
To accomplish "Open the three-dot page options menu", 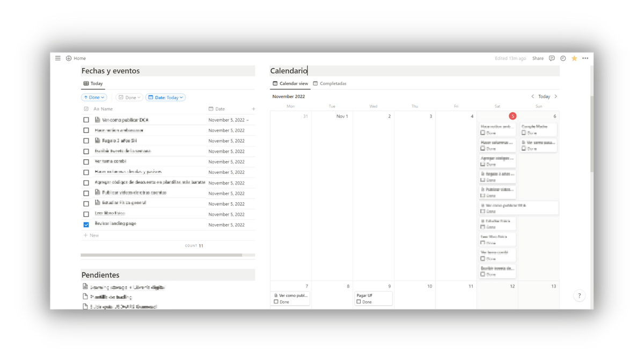I will pyautogui.click(x=586, y=58).
